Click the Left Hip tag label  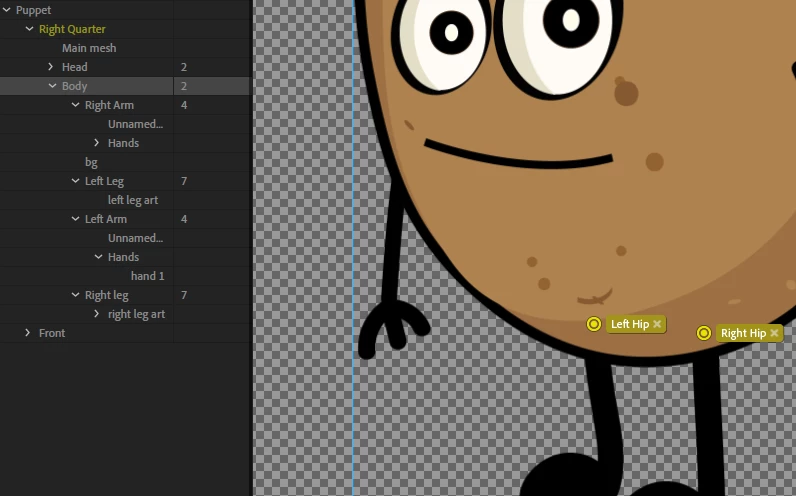(630, 324)
